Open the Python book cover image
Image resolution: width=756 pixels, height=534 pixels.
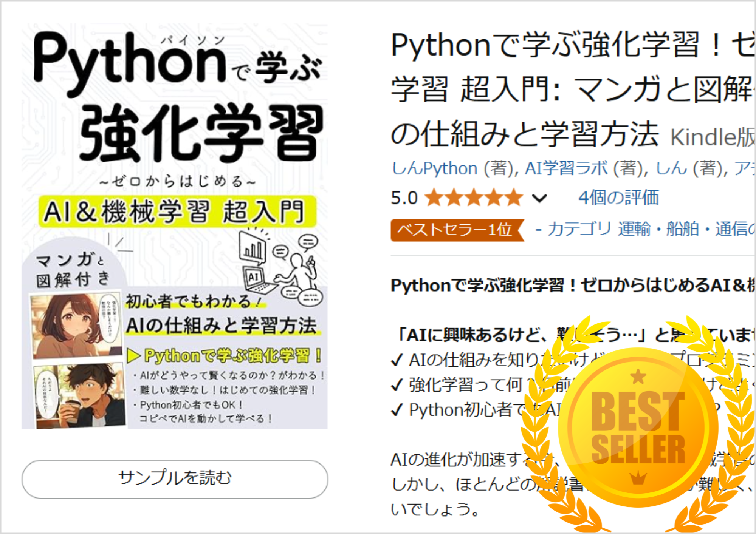pos(175,226)
